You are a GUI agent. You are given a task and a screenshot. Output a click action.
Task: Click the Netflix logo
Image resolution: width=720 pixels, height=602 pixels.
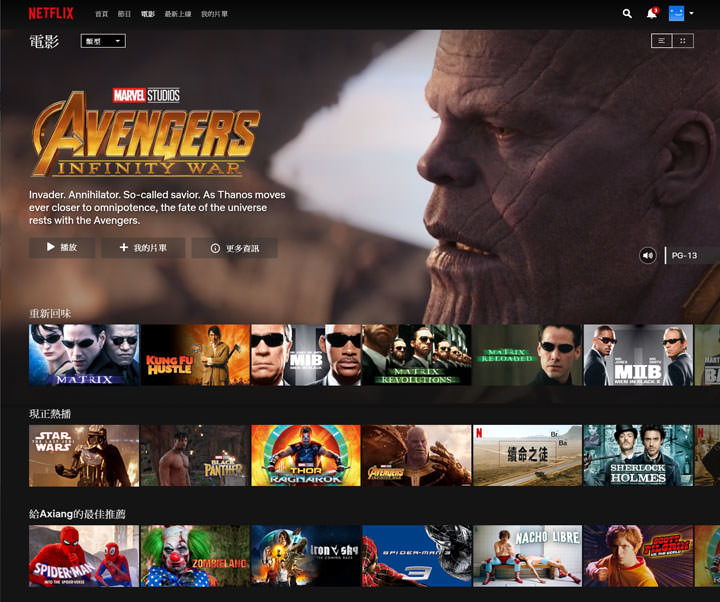click(x=49, y=14)
